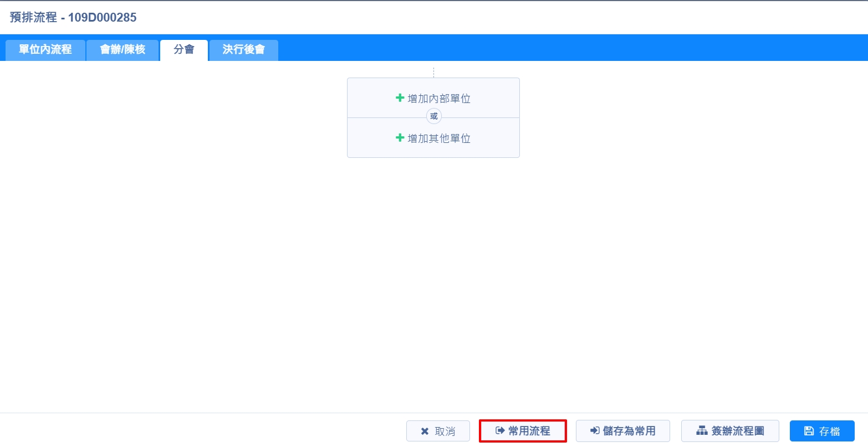Click the green plus icon for 增加其他單位
The width and height of the screenshot is (868, 447).
(400, 138)
